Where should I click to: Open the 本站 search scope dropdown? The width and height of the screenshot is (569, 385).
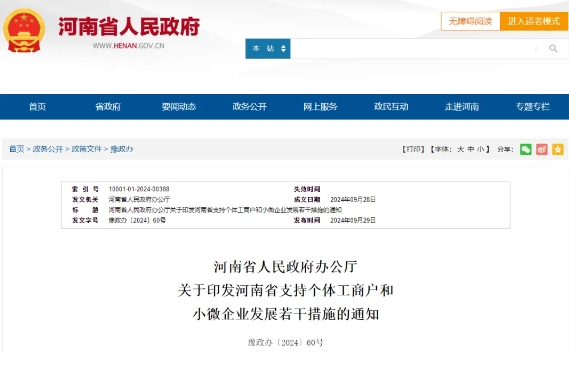coord(268,48)
